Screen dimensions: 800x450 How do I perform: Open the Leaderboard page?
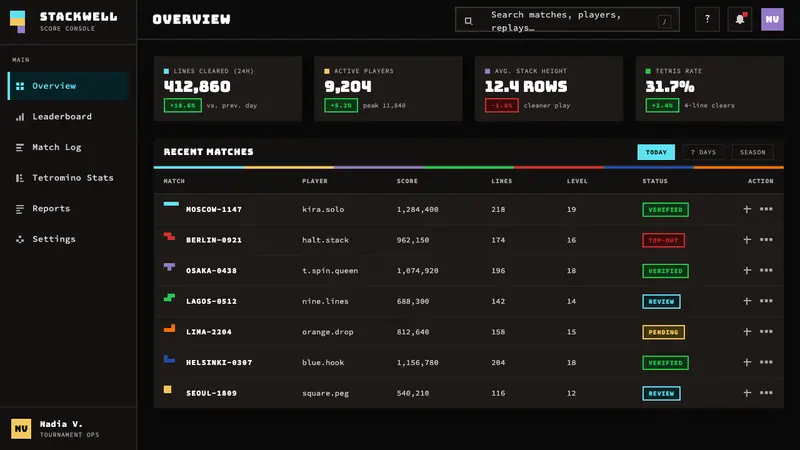(x=68, y=116)
